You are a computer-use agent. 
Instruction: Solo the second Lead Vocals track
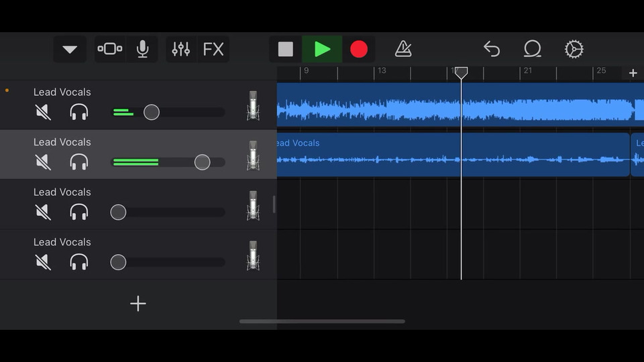[79, 162]
